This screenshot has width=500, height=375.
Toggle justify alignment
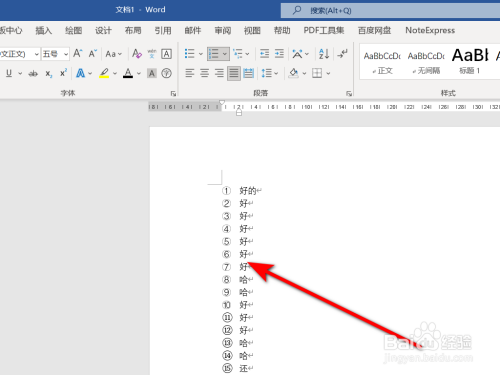(x=234, y=73)
